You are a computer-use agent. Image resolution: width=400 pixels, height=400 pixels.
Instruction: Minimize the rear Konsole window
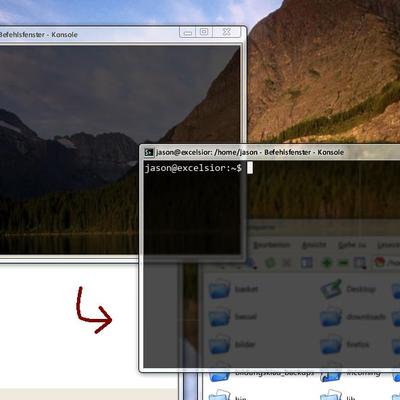(x=188, y=32)
